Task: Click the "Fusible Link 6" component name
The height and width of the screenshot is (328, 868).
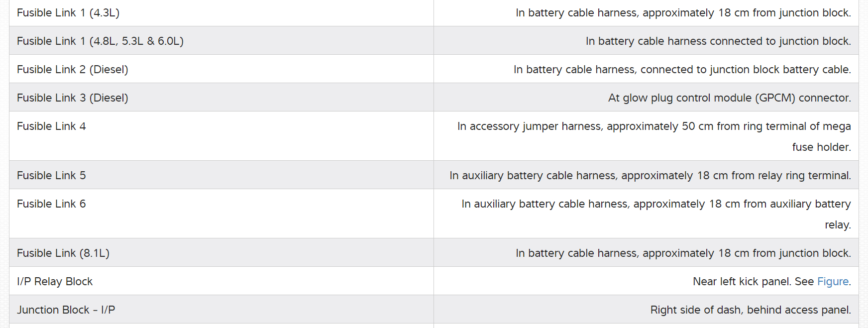Action: coord(51,204)
